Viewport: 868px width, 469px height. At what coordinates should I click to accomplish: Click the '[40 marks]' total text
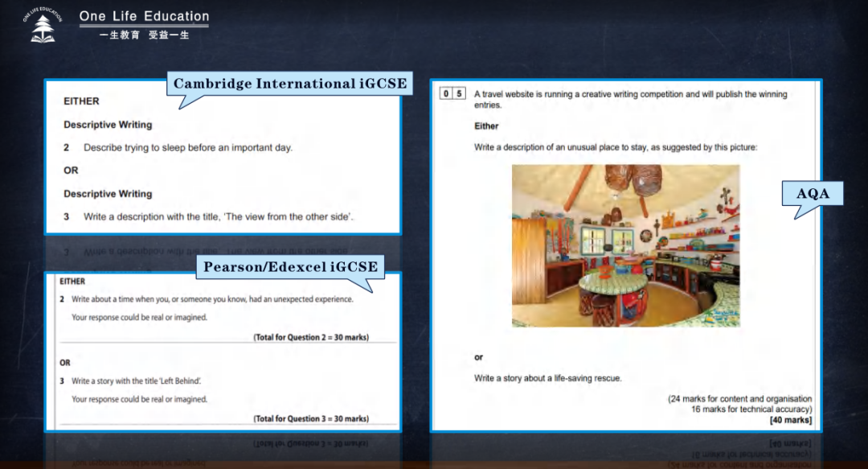click(791, 420)
